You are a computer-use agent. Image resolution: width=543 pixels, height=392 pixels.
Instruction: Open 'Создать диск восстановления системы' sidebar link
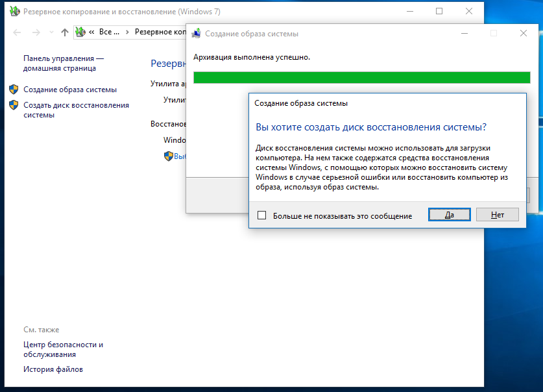coord(76,110)
